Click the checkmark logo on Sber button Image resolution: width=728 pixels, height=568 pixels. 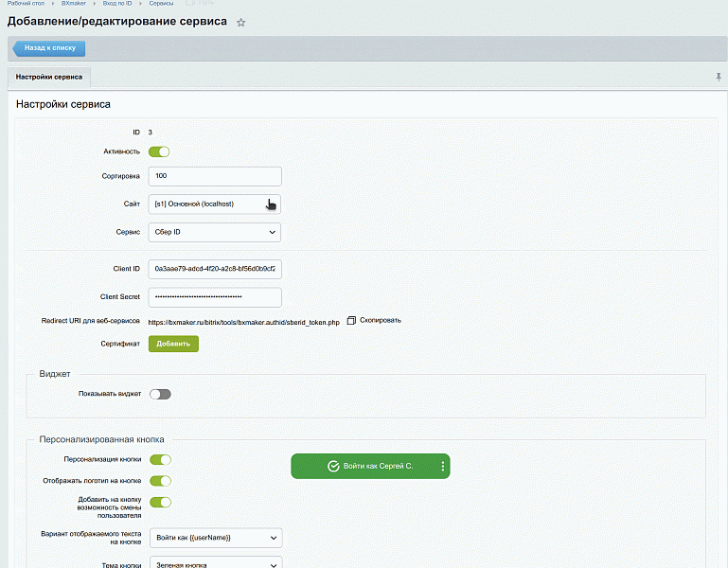(x=332, y=466)
